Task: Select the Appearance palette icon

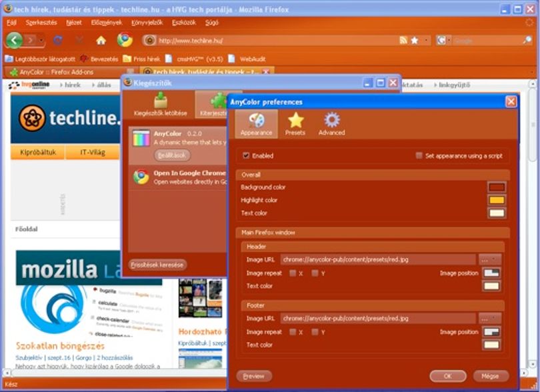Action: click(x=256, y=121)
